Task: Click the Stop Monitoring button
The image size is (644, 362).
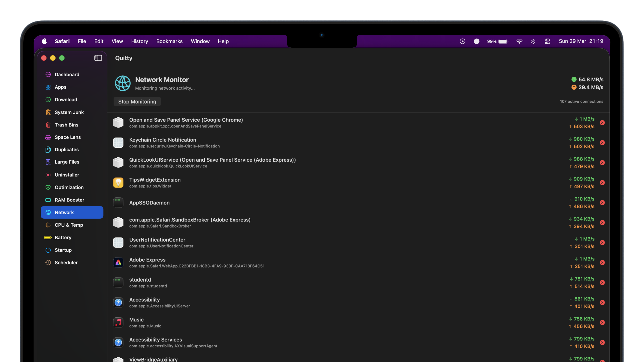Action: [x=137, y=101]
